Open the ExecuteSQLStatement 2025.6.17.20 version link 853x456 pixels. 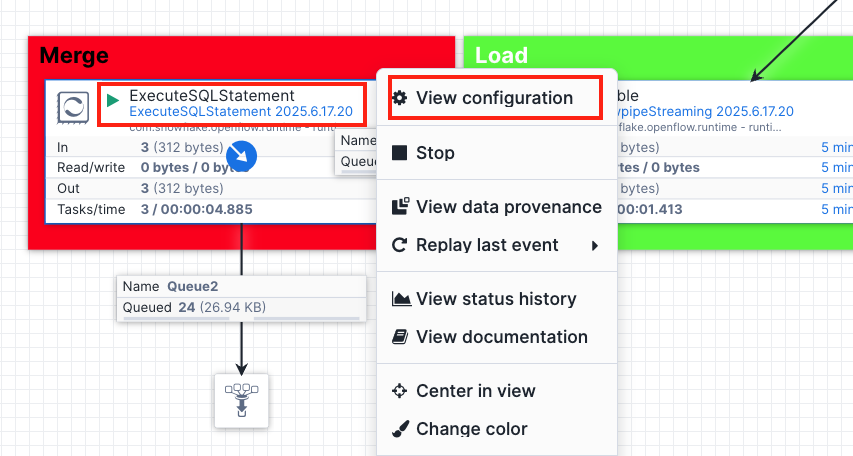click(x=241, y=112)
